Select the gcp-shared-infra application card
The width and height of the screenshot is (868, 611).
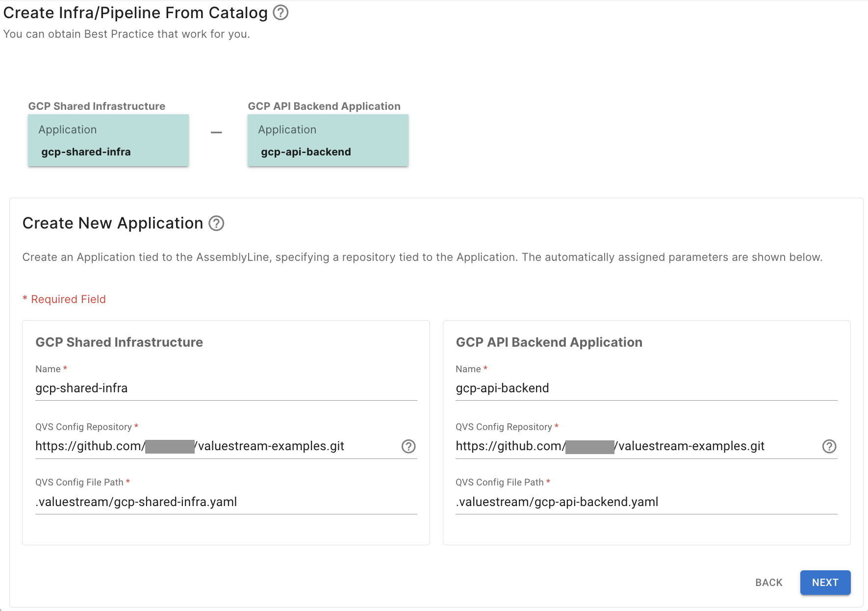coord(108,141)
